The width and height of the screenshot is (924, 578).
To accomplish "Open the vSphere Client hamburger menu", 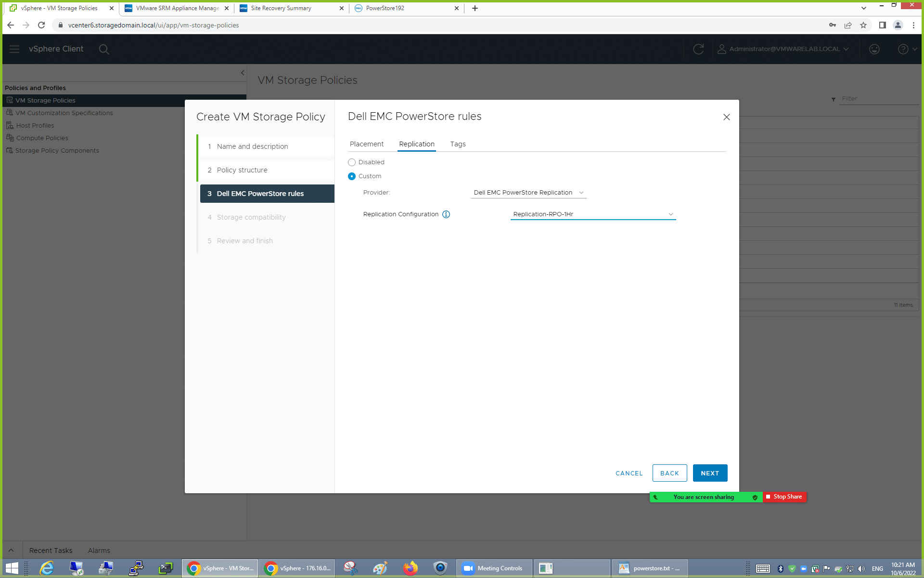I will pos(14,49).
